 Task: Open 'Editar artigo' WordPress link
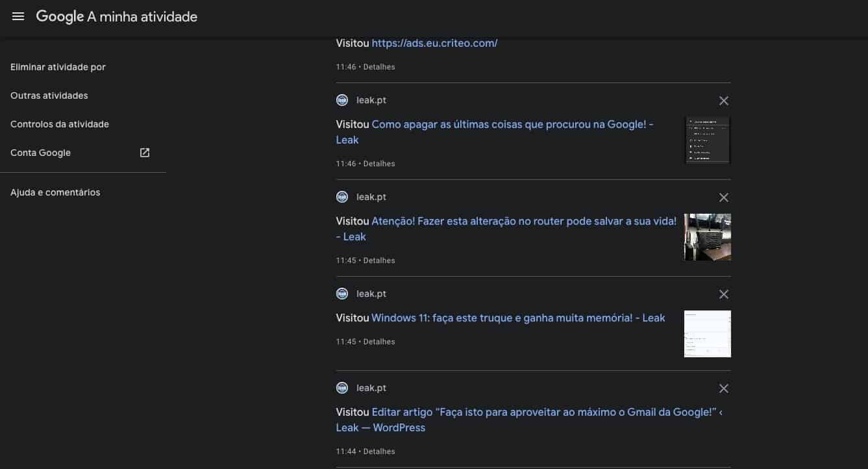(529, 420)
